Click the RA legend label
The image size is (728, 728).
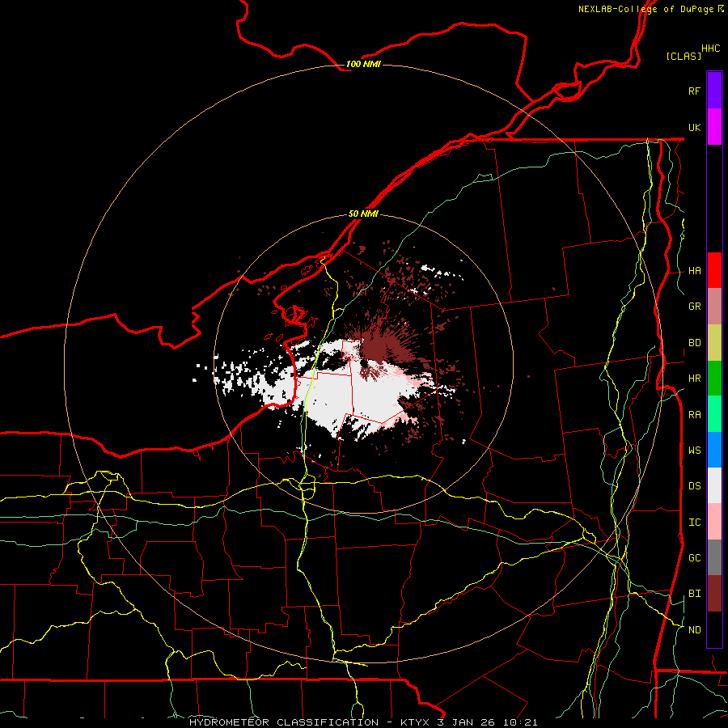click(695, 415)
